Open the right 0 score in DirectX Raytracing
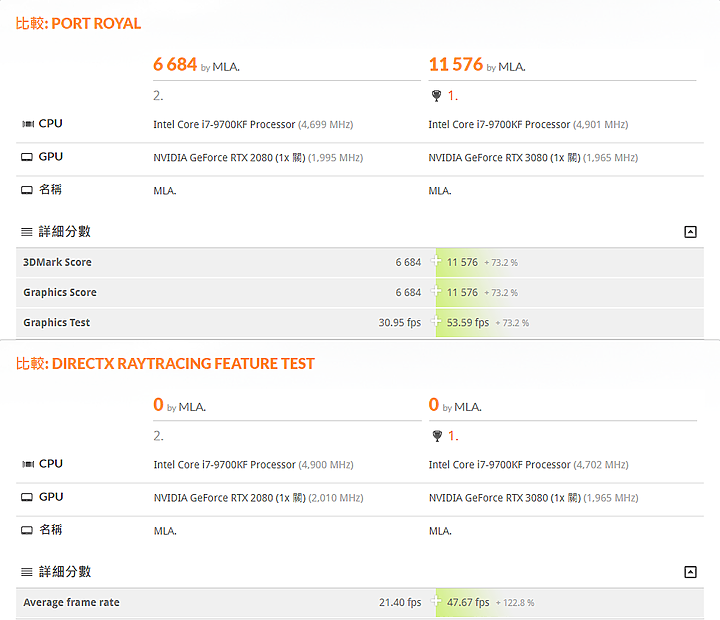The image size is (720, 620). 434,405
